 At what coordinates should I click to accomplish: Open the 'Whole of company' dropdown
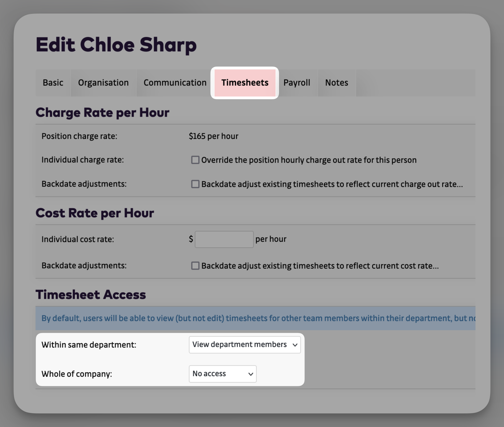(223, 374)
